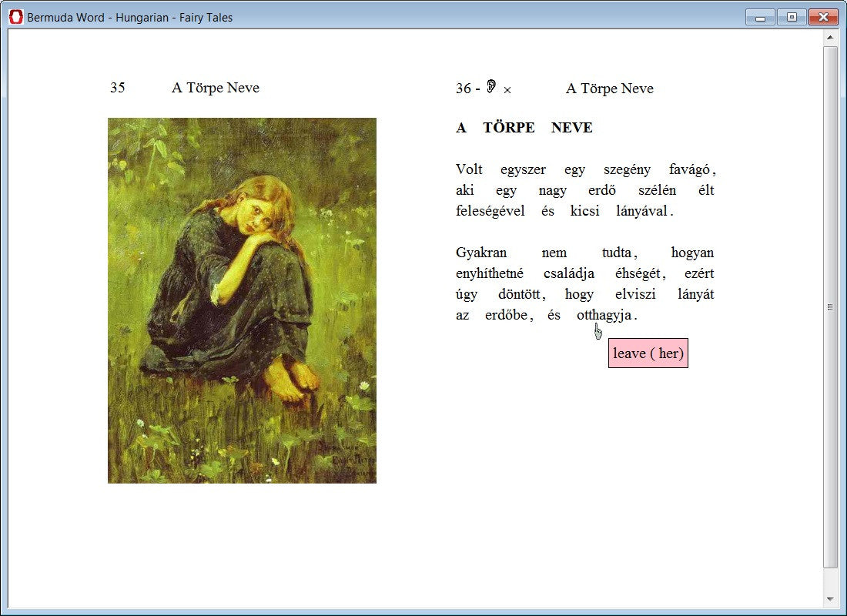Click the word "Gyakran"
The image size is (847, 616).
point(480,253)
